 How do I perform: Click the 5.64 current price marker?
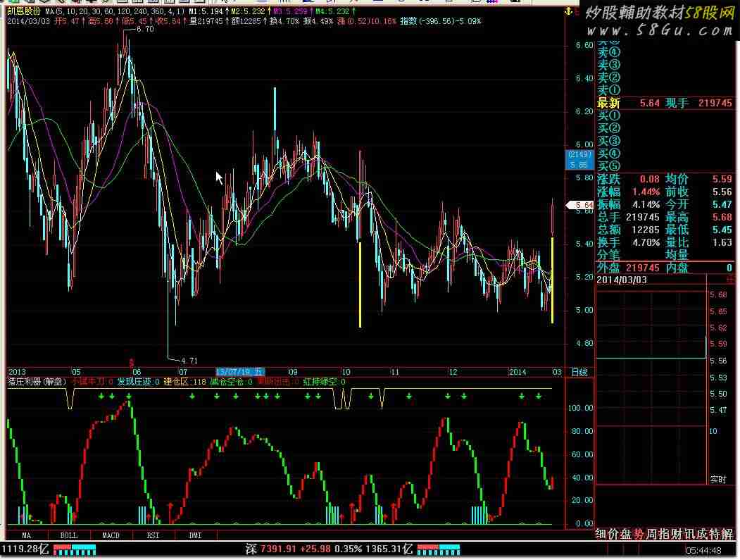tap(579, 205)
